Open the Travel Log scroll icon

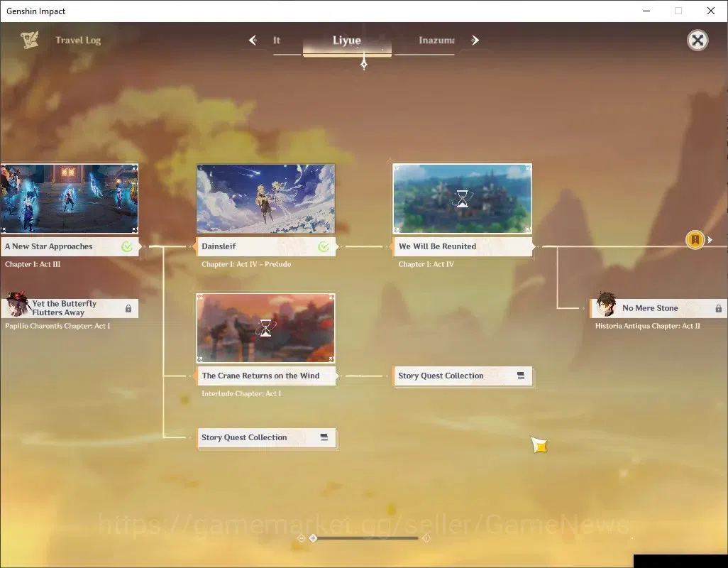click(x=29, y=40)
